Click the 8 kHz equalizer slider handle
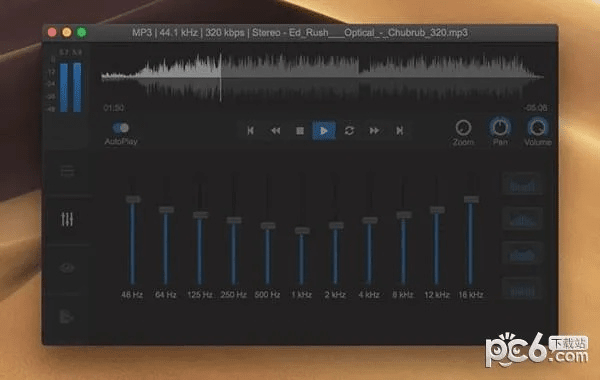The height and width of the screenshot is (380, 600). (404, 215)
